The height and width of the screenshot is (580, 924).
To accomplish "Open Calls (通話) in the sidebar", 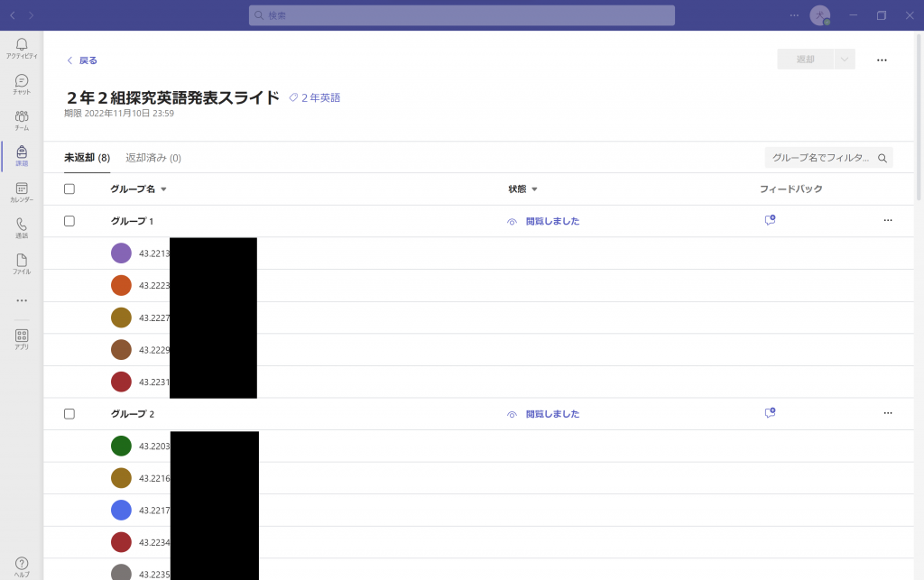I will tap(22, 228).
